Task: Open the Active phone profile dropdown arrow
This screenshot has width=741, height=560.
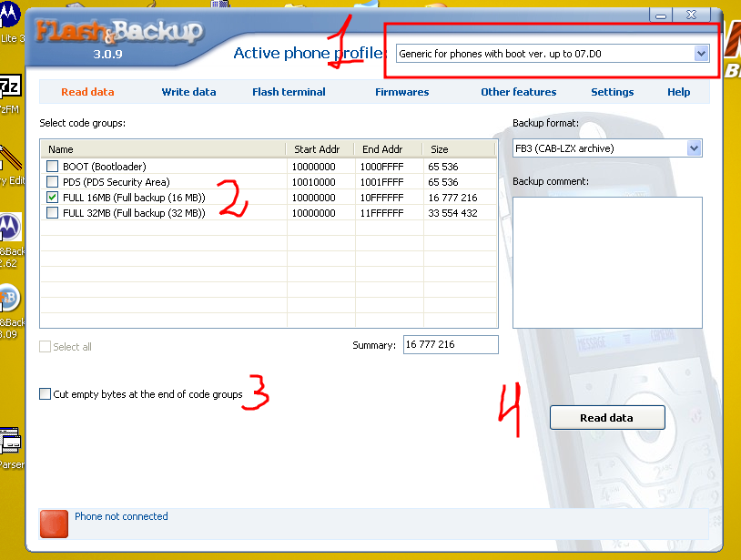Action: pyautogui.click(x=701, y=54)
